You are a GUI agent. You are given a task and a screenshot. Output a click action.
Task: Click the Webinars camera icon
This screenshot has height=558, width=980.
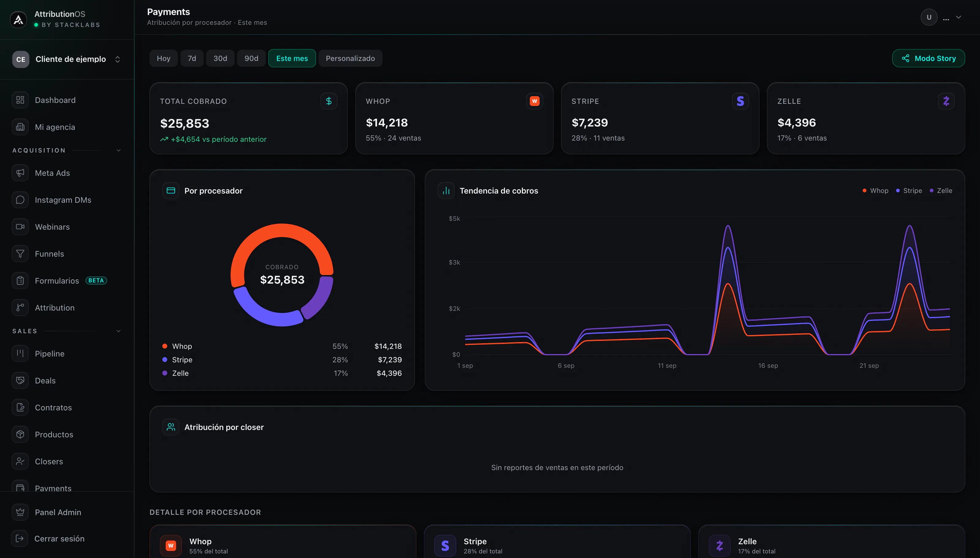[20, 227]
